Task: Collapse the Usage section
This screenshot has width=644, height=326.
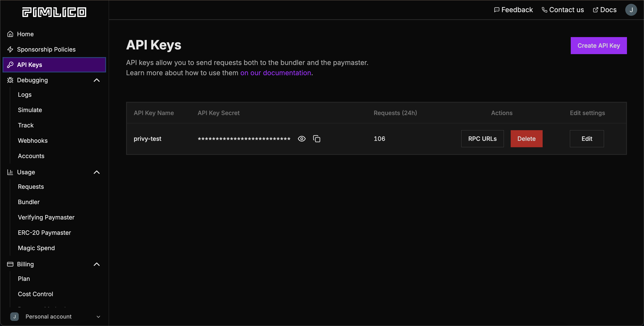Action: tap(96, 172)
